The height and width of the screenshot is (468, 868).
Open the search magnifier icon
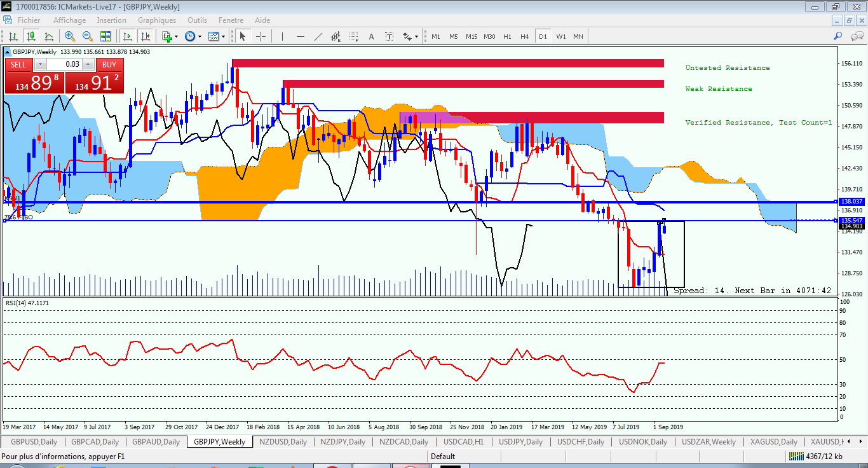coord(838,36)
